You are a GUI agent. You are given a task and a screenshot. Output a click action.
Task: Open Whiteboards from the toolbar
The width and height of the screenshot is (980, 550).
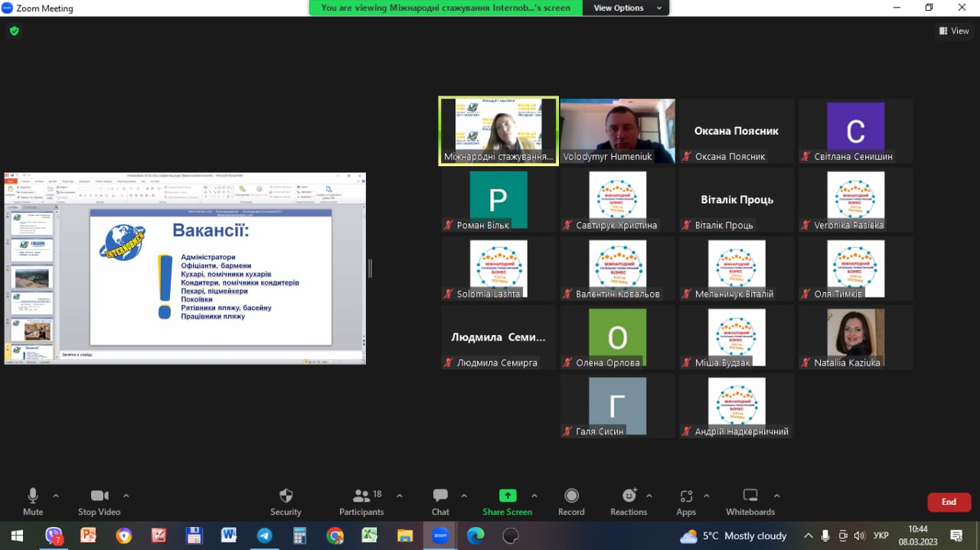tap(750, 501)
